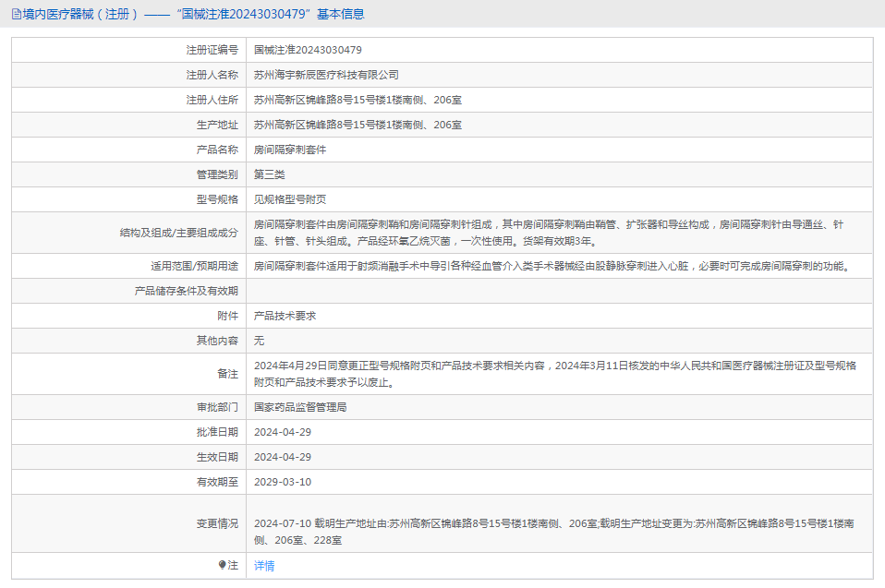Viewport: 885px width, 588px height.
Task: Select the 结构及组成/主要组成成分 label
Action: [x=179, y=233]
